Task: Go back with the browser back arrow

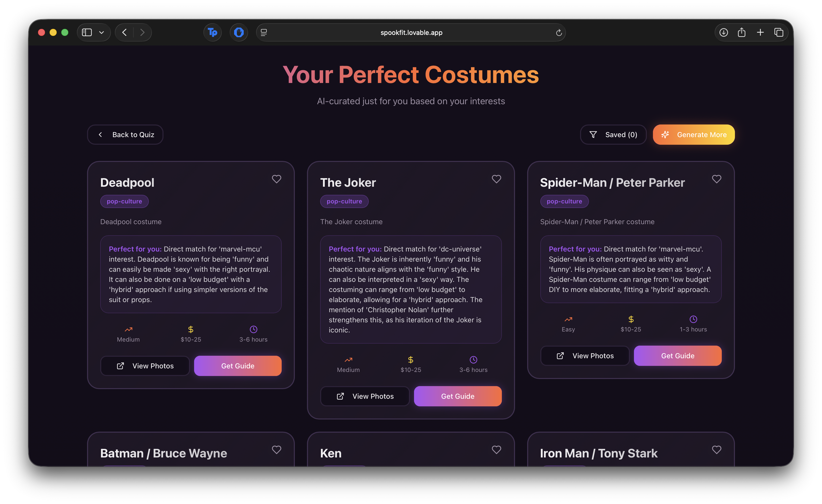Action: pyautogui.click(x=125, y=32)
